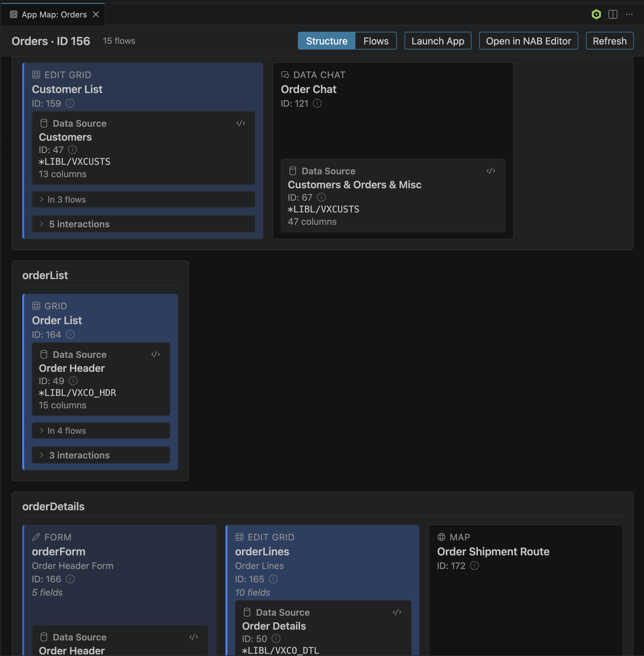Click the Form pencil icon on orderForm
The image size is (644, 656).
(36, 537)
